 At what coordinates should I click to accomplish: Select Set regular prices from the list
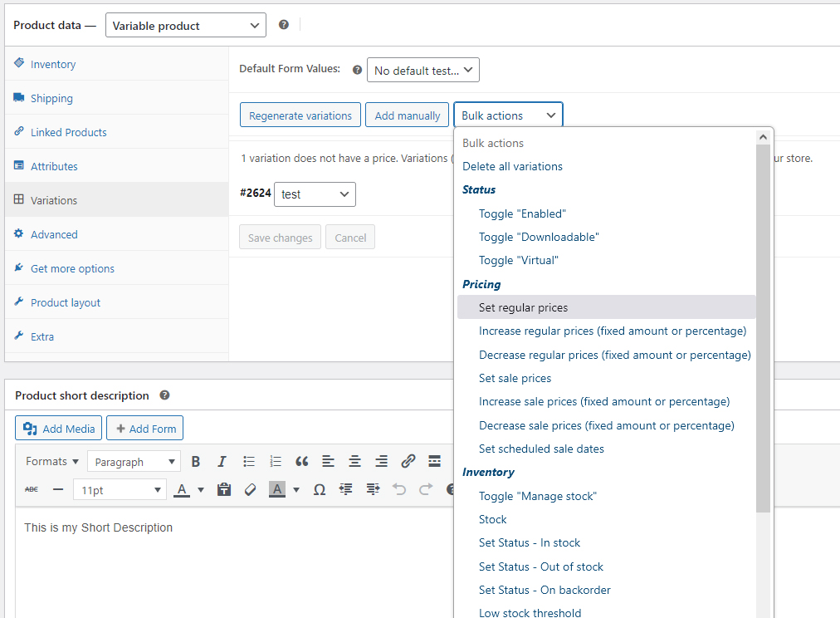point(523,307)
